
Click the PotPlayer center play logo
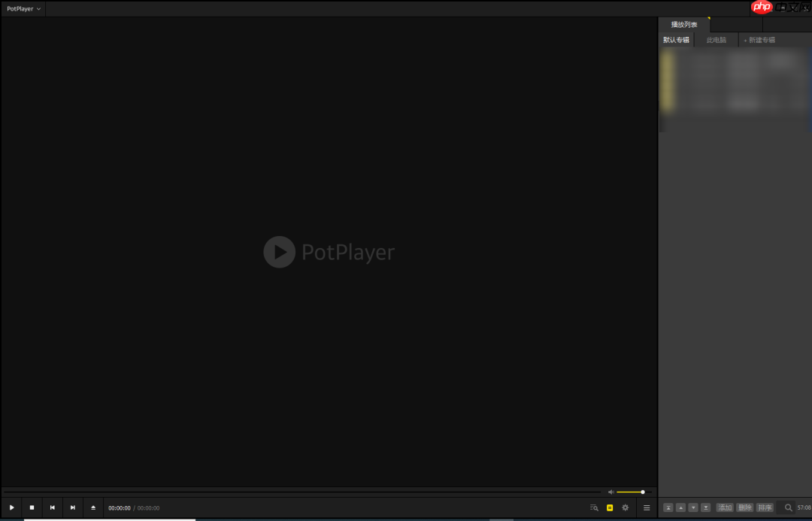329,252
